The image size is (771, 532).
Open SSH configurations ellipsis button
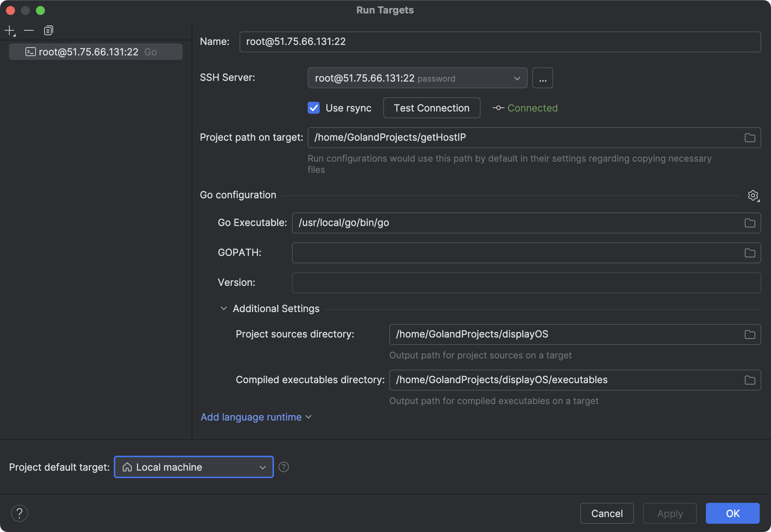coord(542,78)
